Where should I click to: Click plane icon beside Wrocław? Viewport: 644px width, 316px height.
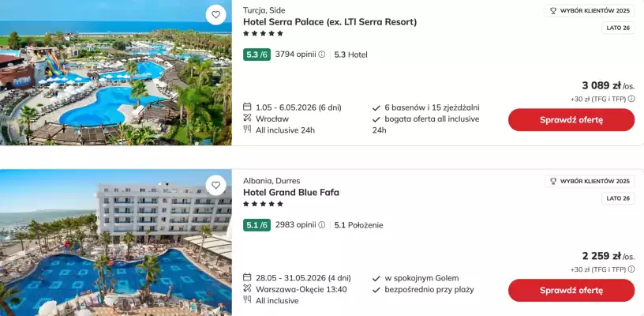coord(248,118)
